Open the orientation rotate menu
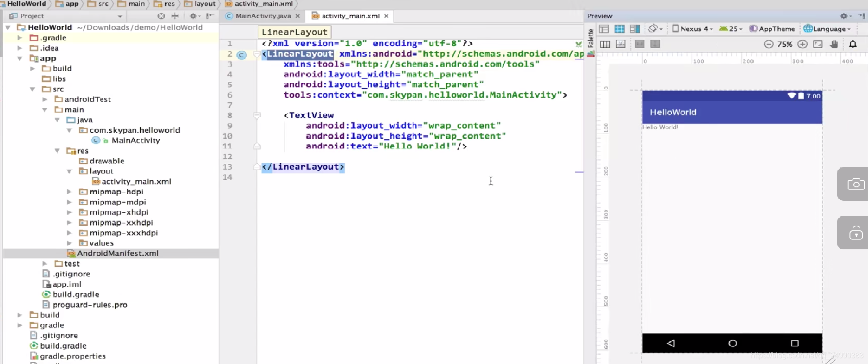 [x=655, y=29]
